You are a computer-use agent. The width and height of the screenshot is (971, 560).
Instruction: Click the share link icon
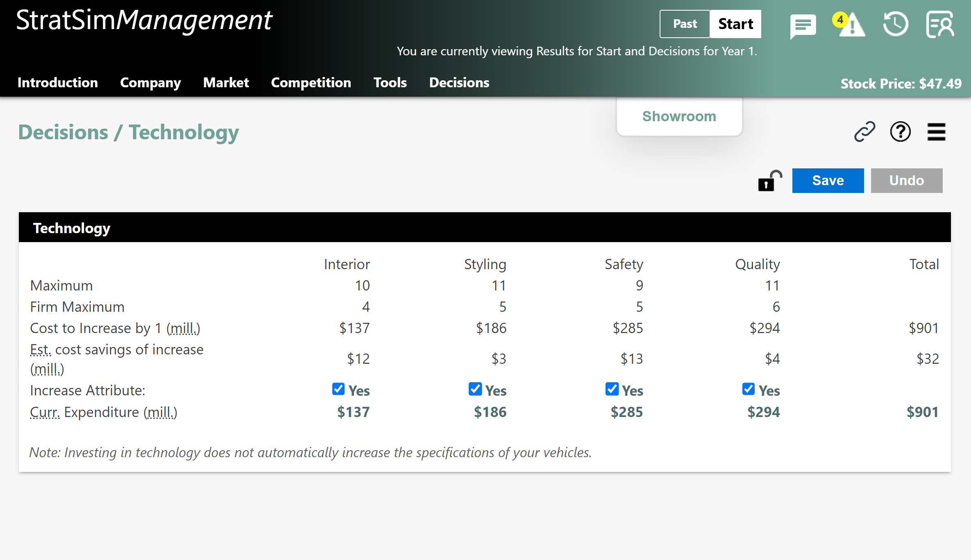click(x=865, y=132)
